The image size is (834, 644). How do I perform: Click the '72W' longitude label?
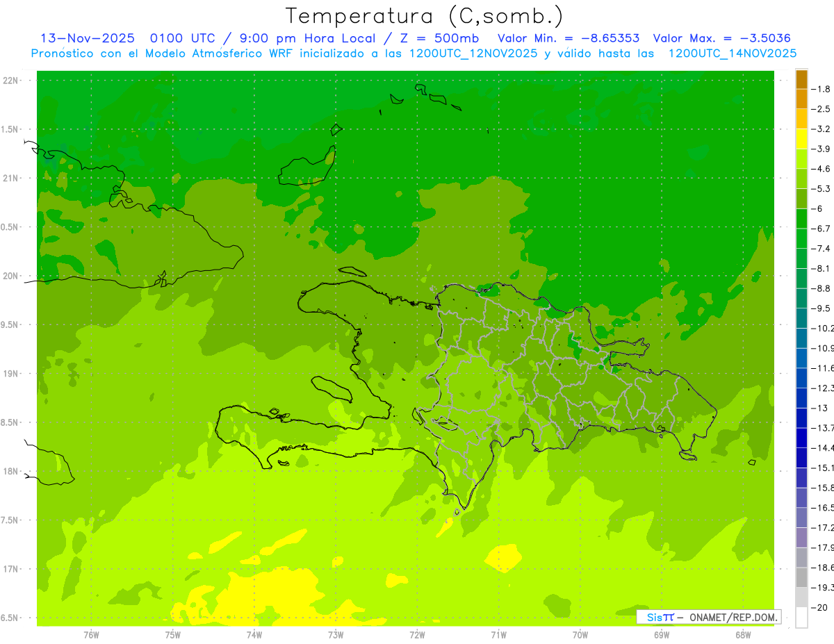pyautogui.click(x=417, y=634)
